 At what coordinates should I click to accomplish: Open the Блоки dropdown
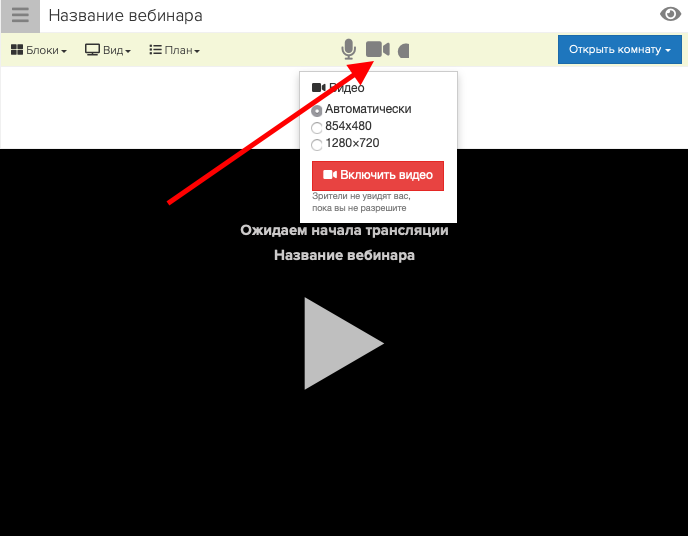click(x=39, y=50)
